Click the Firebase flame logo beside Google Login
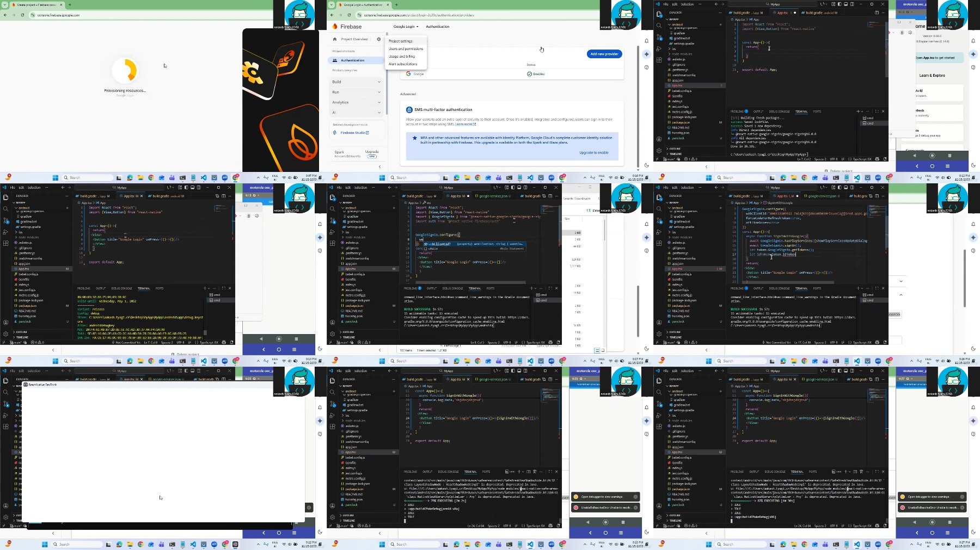 (335, 27)
